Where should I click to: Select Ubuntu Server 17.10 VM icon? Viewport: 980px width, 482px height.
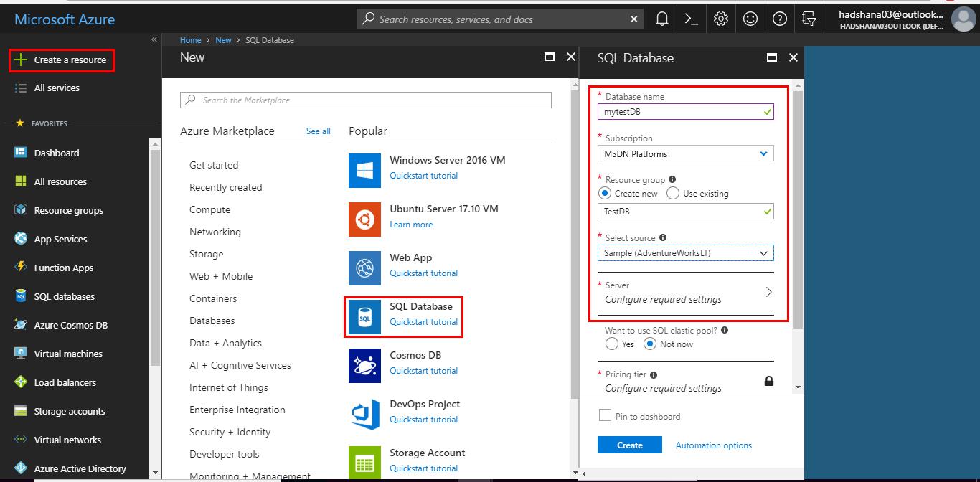364,219
